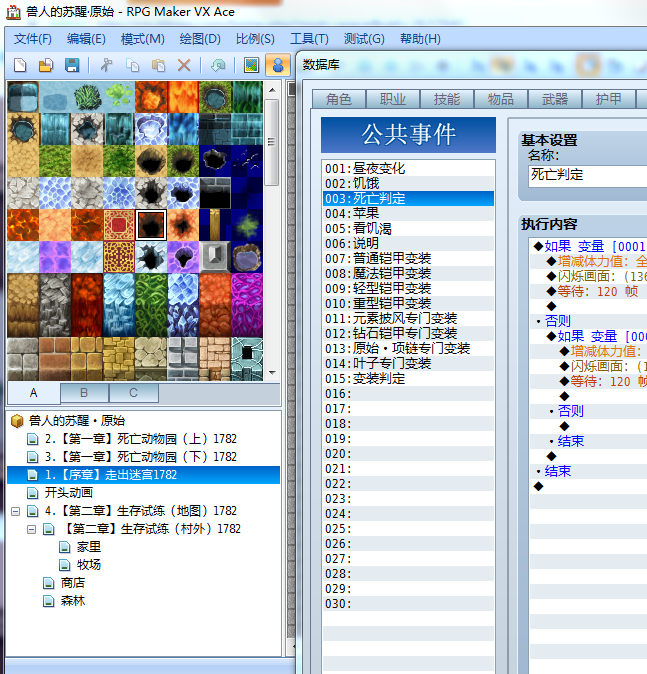Select common event 006:说明
This screenshot has height=674, width=647.
click(x=408, y=244)
